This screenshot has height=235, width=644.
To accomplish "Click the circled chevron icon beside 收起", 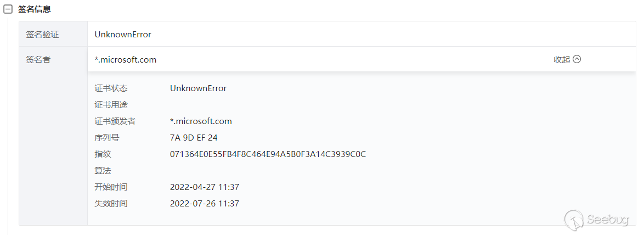I will 577,59.
